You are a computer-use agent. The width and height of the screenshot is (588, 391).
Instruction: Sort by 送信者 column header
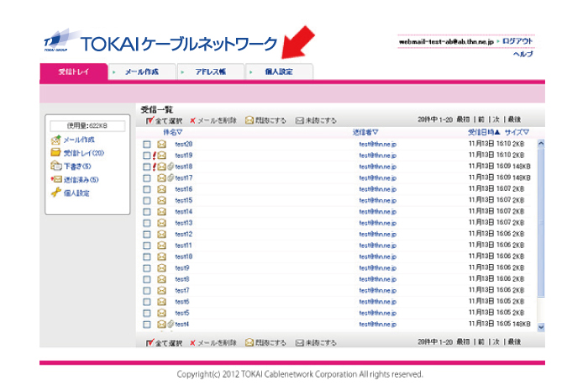click(x=365, y=132)
